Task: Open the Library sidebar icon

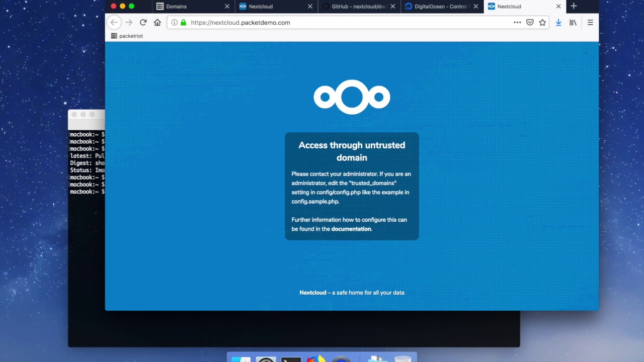Action: tap(573, 23)
